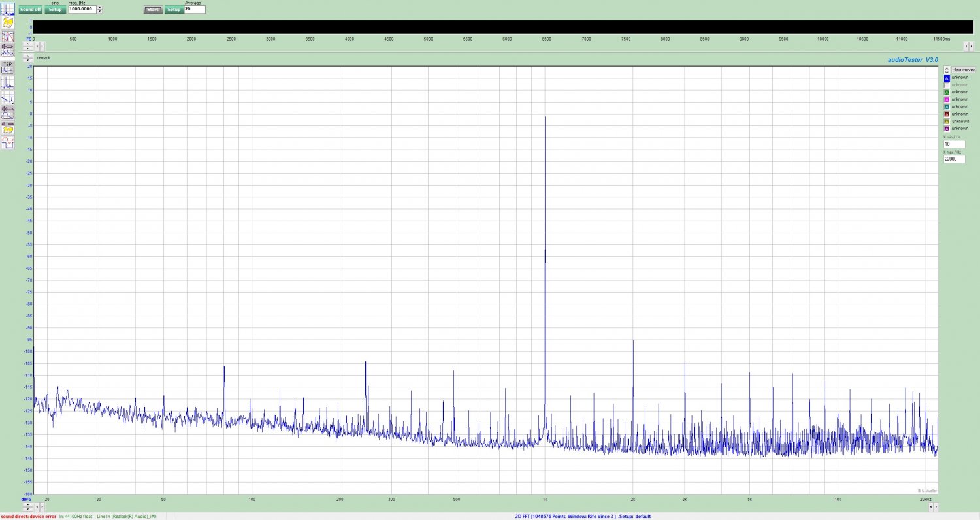
Task: Open the red and blue curves measurement icon
Action: click(8, 37)
